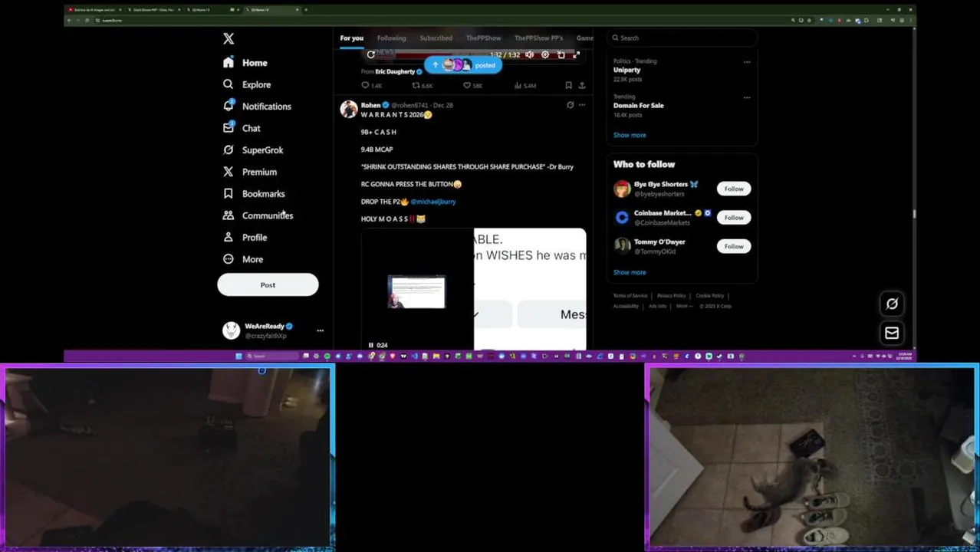This screenshot has height=552, width=980.
Task: Open SuperGrok in the sidebar
Action: pos(253,150)
